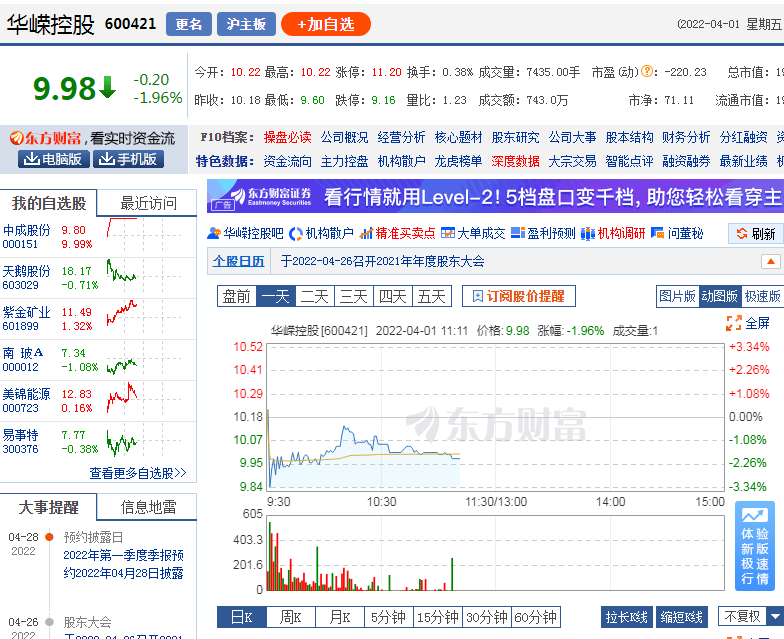The image size is (784, 639).
Task: Open 易事特 300376 watchlist entry
Action: [20, 442]
